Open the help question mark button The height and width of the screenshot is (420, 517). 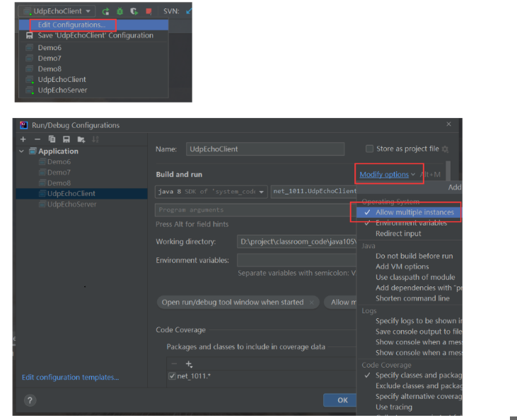coord(30,400)
